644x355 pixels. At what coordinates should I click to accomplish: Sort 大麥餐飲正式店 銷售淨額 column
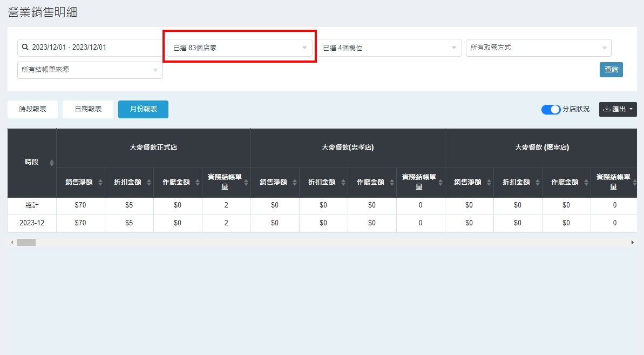click(100, 183)
